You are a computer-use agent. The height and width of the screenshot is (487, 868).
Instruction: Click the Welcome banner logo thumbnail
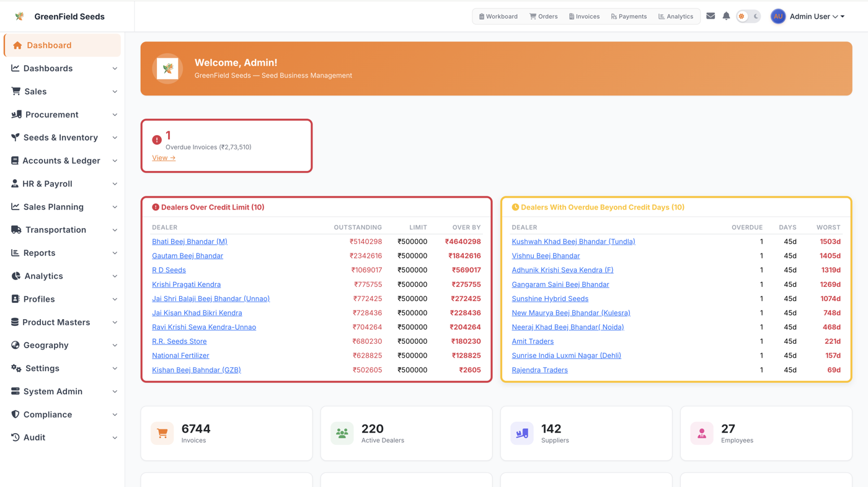168,69
